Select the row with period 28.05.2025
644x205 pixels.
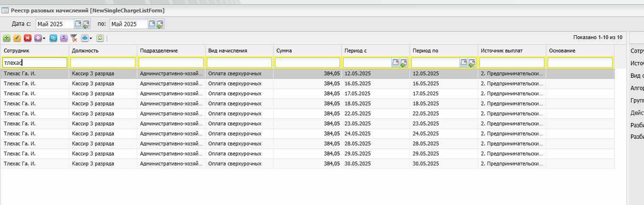coord(307,143)
